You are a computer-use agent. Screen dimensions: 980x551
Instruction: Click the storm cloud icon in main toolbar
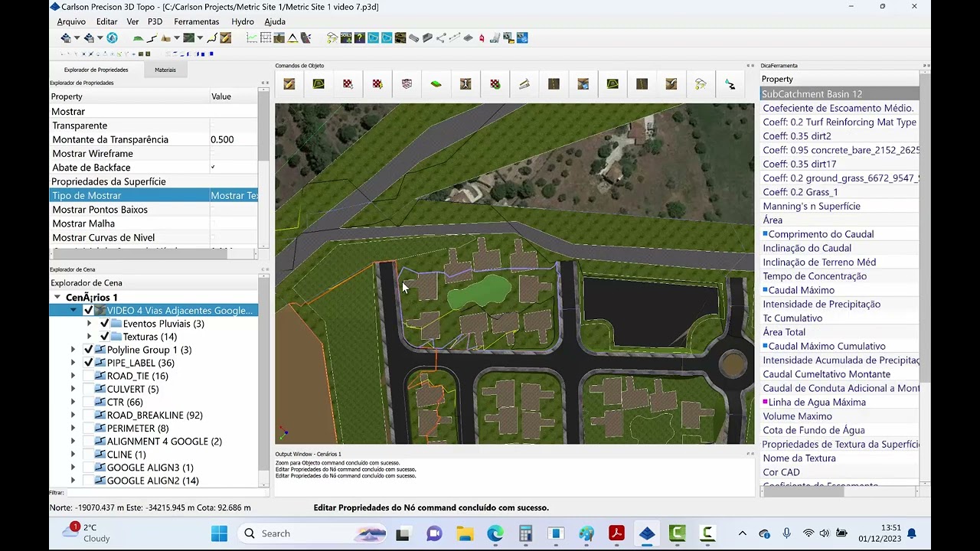pyautogui.click(x=332, y=37)
